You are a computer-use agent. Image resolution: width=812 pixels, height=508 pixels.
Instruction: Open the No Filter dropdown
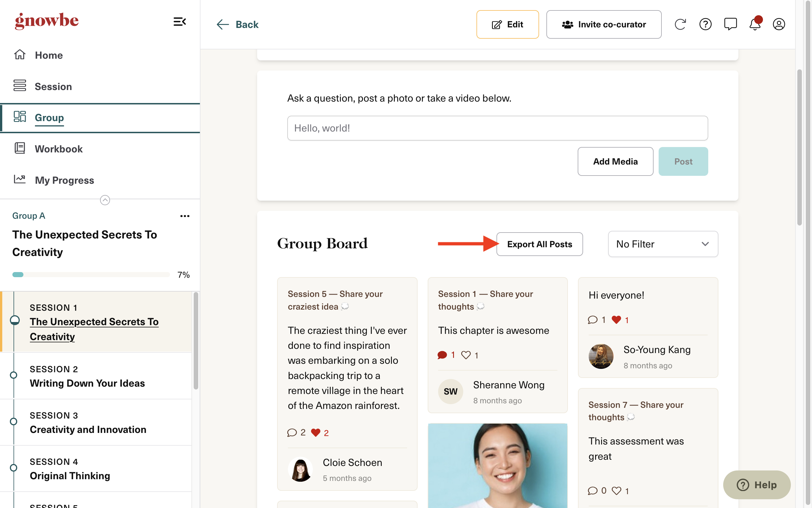click(x=663, y=244)
